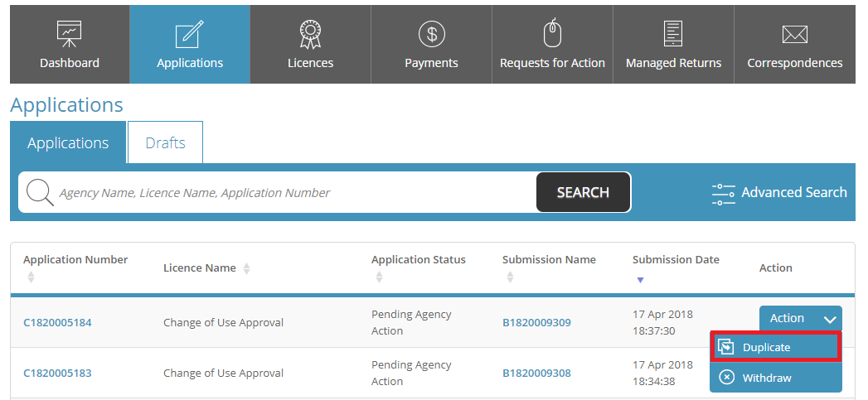Click the magnifying glass search icon

tap(39, 192)
